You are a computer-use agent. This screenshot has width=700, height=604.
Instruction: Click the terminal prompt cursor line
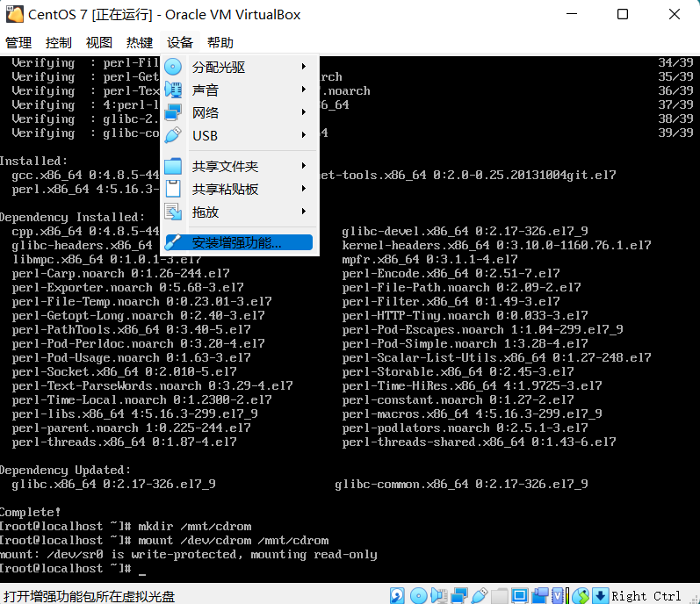[73, 568]
